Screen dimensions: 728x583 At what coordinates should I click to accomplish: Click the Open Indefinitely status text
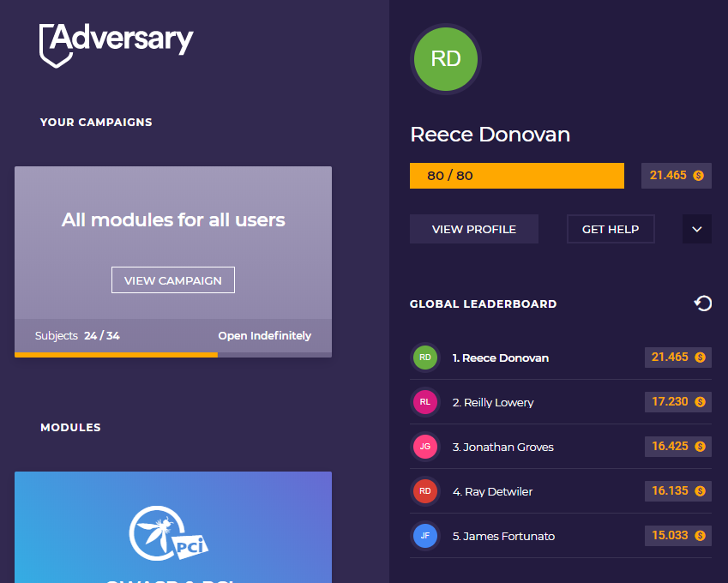[265, 335]
